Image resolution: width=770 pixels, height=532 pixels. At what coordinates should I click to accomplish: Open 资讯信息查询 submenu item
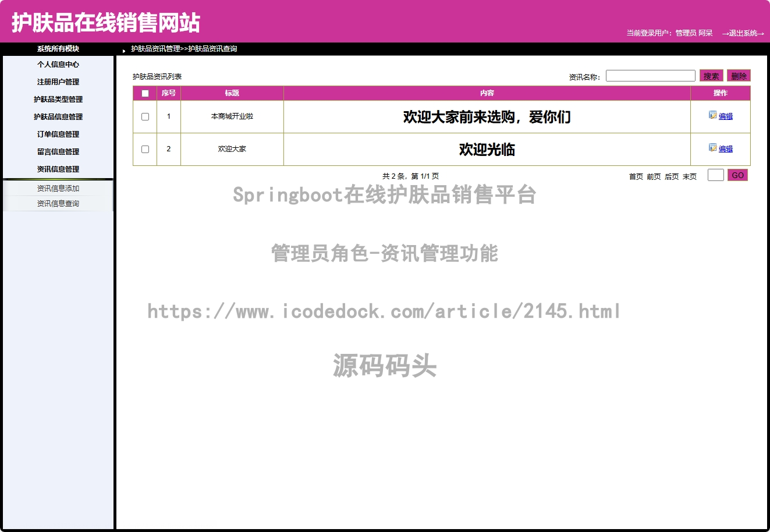click(x=58, y=204)
